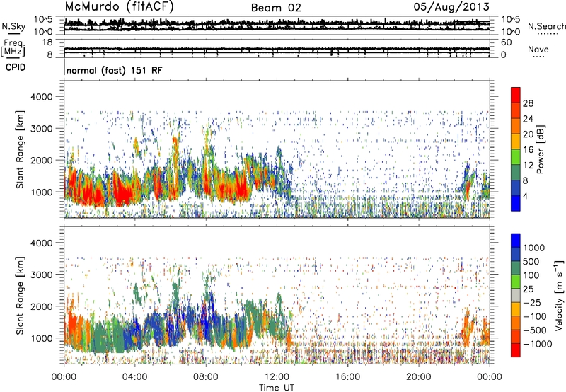Click the 60 label on the Nave axis
The image size is (566, 392).
[507, 42]
